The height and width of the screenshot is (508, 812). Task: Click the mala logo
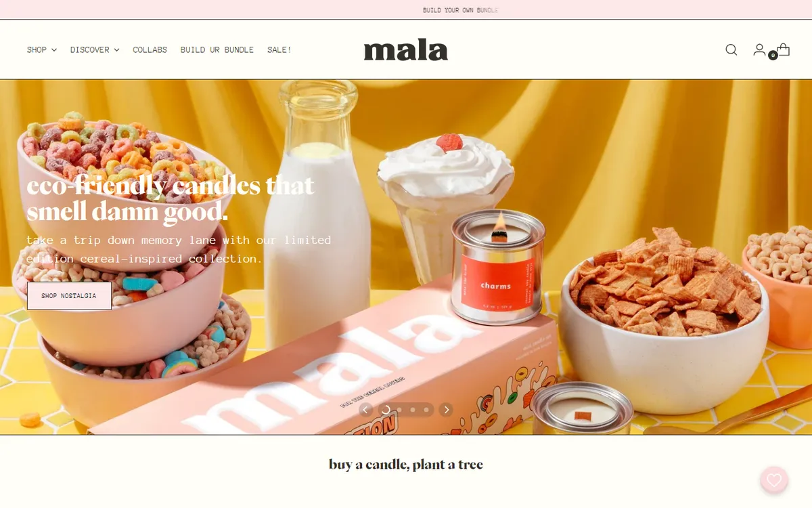coord(406,50)
